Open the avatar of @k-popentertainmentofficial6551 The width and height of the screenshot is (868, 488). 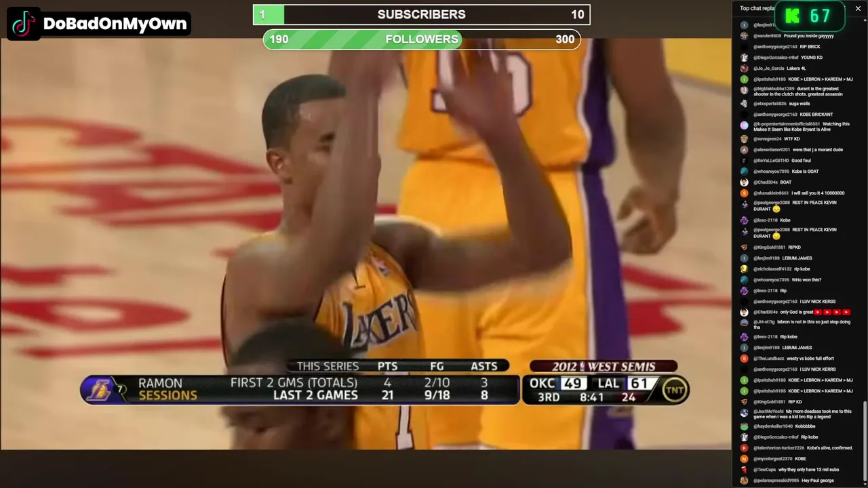[x=744, y=125]
